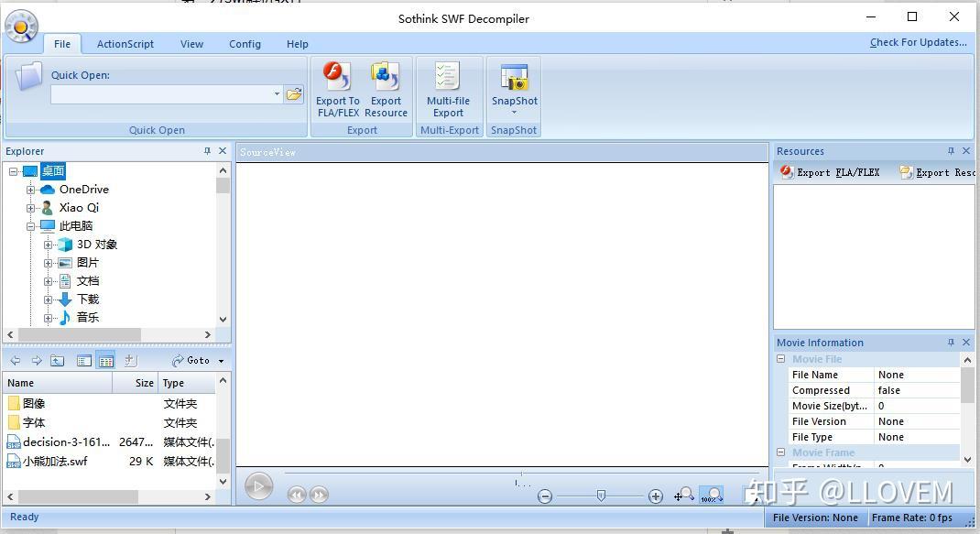980x534 pixels.
Task: Open the Sothink application orb menu
Action: [x=22, y=27]
